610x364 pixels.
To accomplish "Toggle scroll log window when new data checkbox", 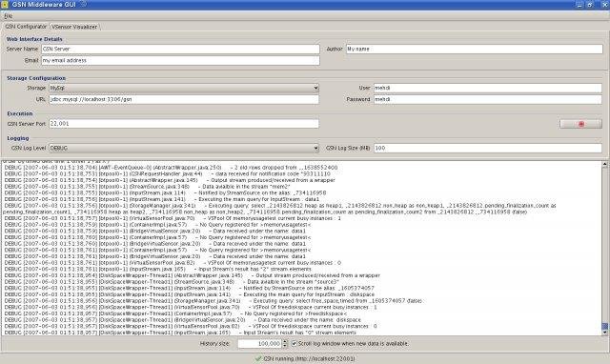I will pos(295,344).
